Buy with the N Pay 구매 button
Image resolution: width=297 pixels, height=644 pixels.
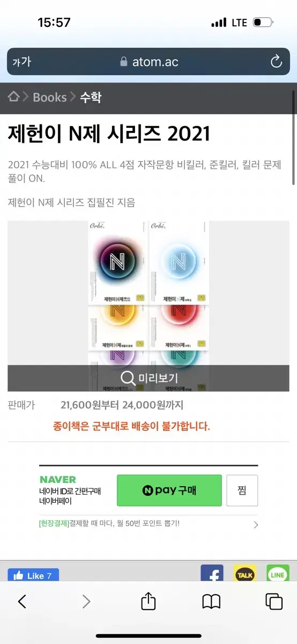click(169, 490)
